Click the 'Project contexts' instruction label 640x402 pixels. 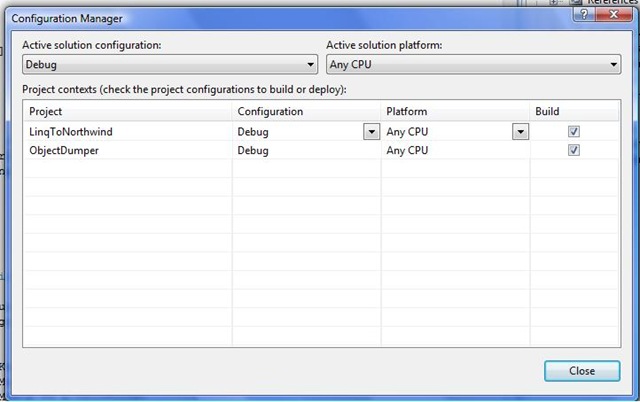click(x=184, y=90)
